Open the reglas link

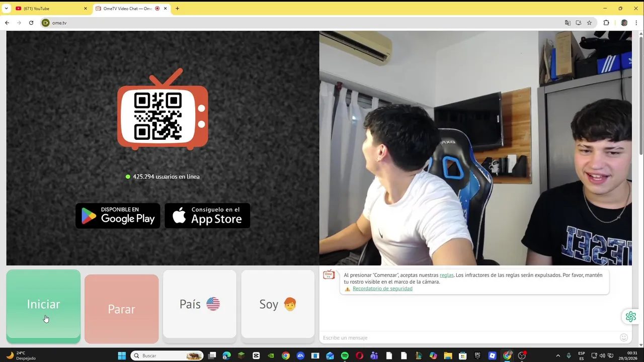click(x=446, y=275)
